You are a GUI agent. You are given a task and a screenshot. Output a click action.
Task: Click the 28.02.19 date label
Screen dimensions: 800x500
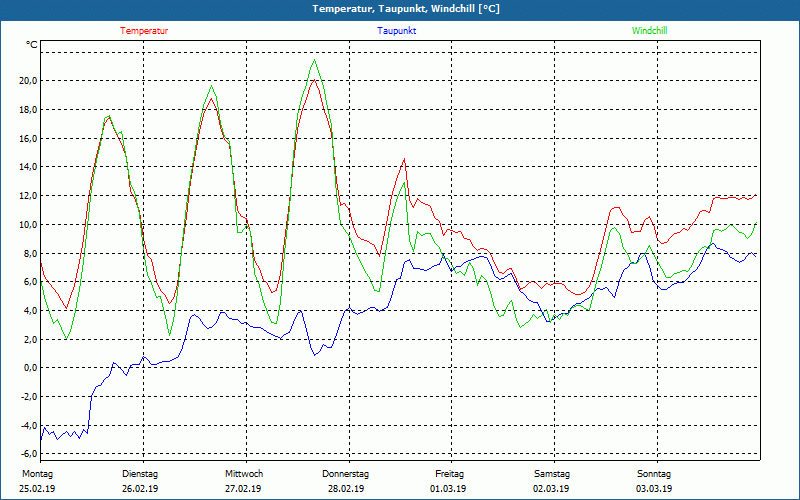(x=346, y=489)
